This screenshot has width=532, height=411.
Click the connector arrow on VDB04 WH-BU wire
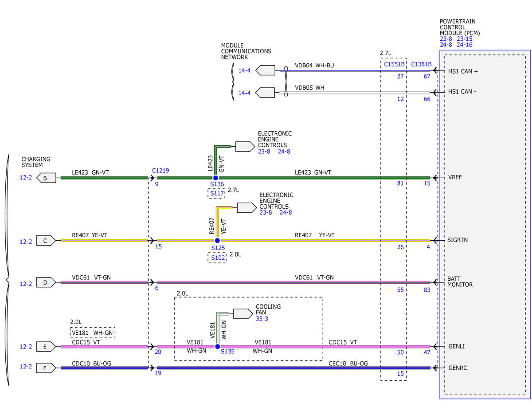265,70
